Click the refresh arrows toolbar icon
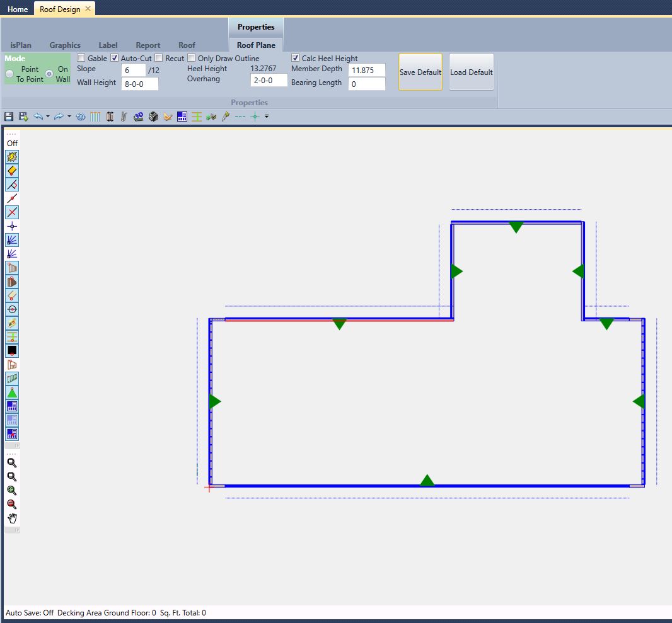This screenshot has height=623, width=672. point(80,117)
